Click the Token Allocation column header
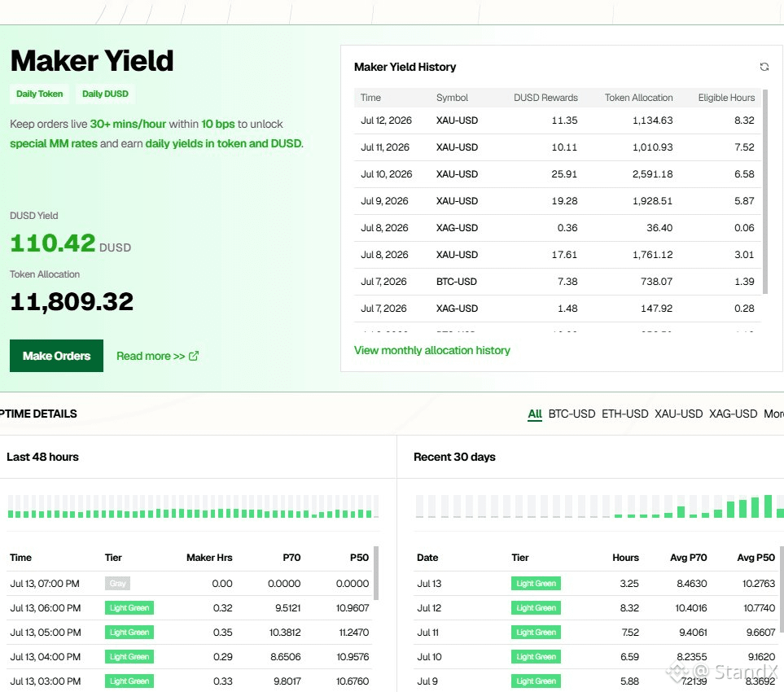Screen dimensions: 784x692 click(638, 98)
